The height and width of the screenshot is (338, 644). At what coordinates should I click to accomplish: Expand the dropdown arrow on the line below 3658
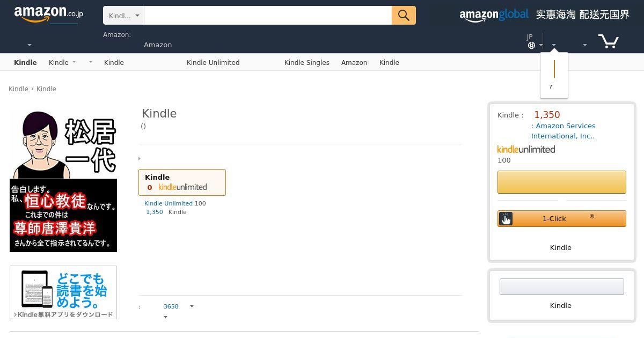(165, 317)
